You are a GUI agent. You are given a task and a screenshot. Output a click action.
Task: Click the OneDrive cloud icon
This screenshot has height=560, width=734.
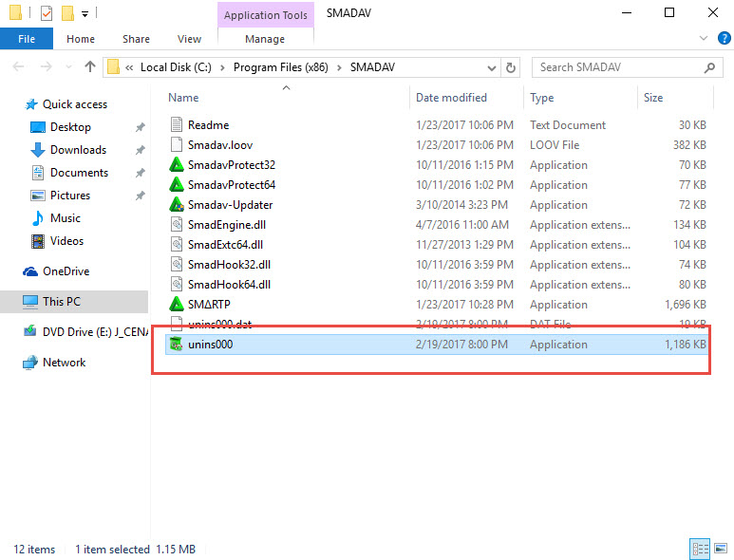[30, 271]
